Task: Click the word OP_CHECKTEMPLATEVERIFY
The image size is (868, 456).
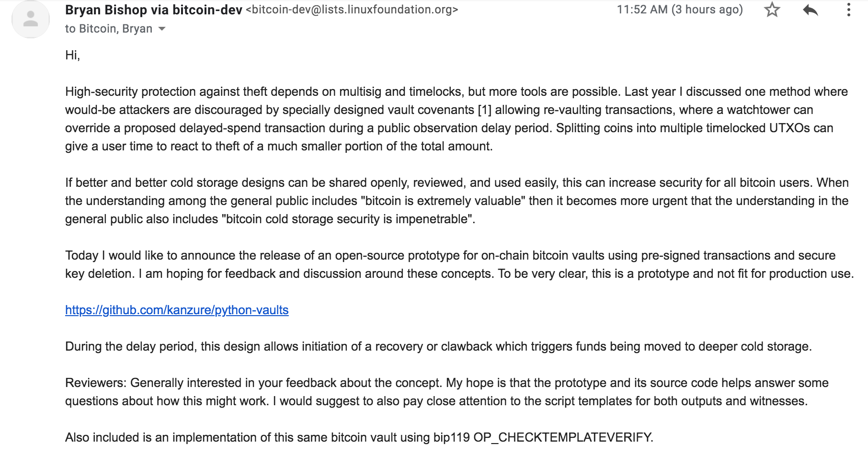Action: pos(563,437)
